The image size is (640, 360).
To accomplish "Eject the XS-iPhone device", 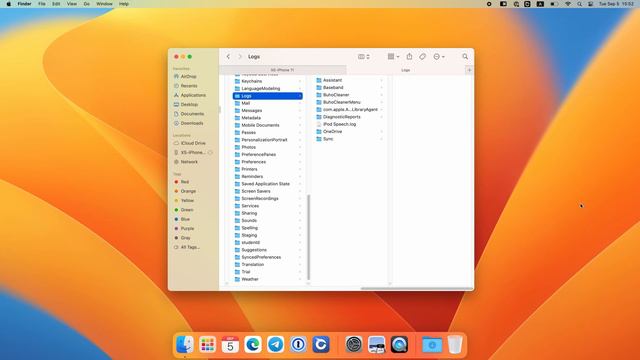I will (x=210, y=153).
